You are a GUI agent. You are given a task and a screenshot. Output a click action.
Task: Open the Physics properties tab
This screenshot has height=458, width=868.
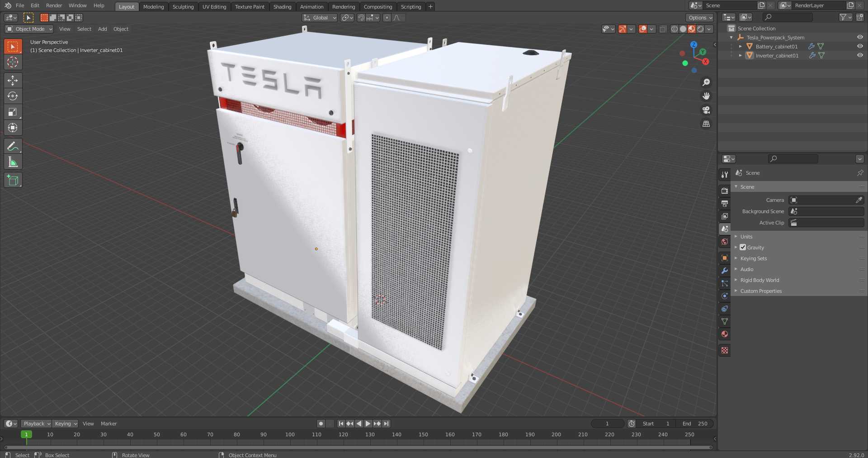725,296
